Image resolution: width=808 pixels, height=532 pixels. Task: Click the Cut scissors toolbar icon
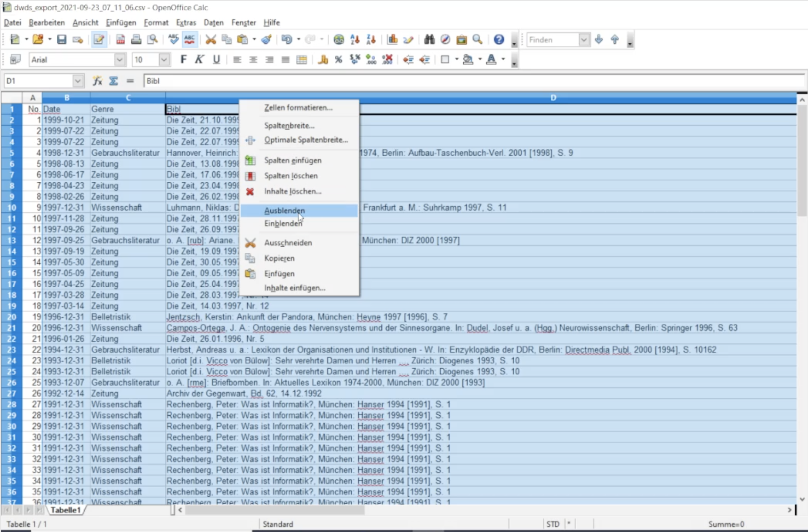click(210, 40)
